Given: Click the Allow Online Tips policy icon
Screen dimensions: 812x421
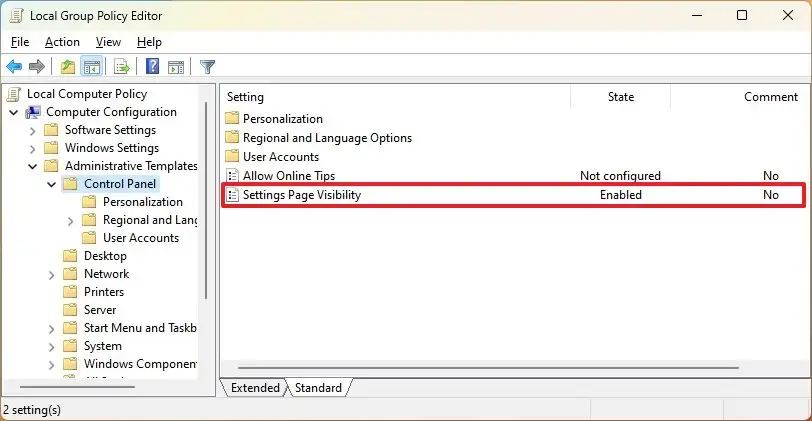Looking at the screenshot, I should [233, 176].
